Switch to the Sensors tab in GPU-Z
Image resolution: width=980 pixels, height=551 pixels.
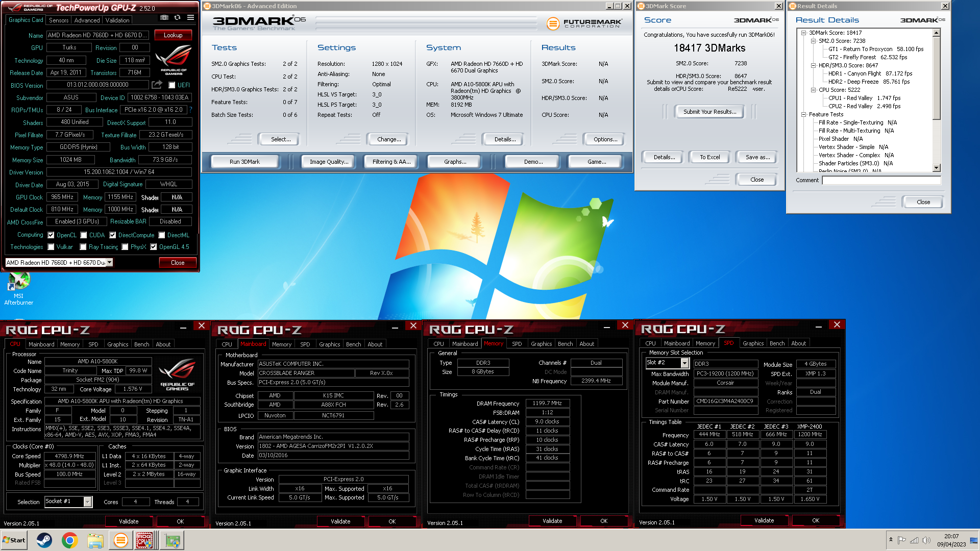(59, 20)
